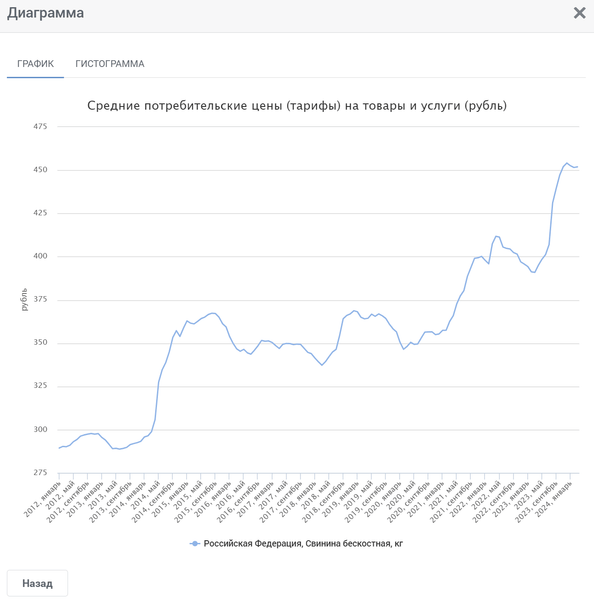Click the 400 value on the y-axis
594x600 pixels.
[x=40, y=256]
